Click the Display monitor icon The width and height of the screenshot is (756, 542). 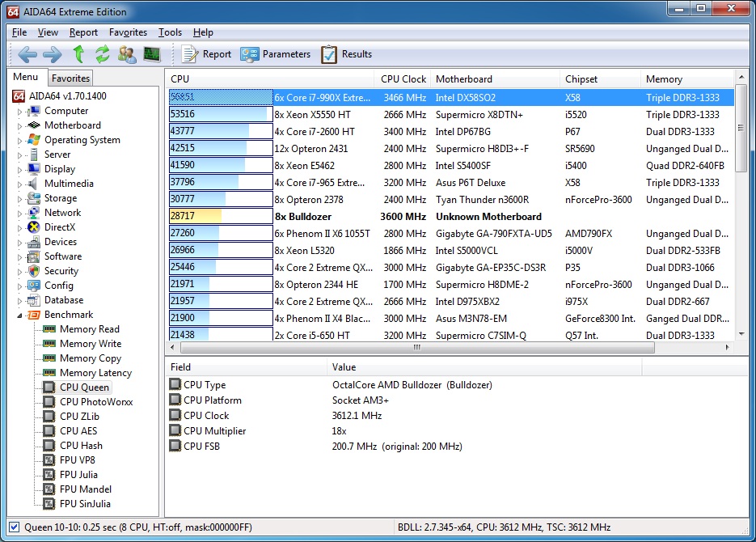(x=34, y=169)
